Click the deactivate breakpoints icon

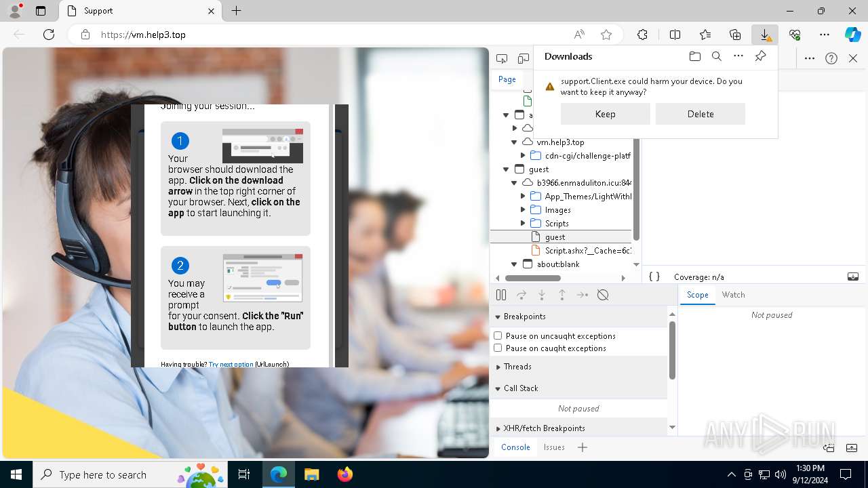pyautogui.click(x=603, y=295)
